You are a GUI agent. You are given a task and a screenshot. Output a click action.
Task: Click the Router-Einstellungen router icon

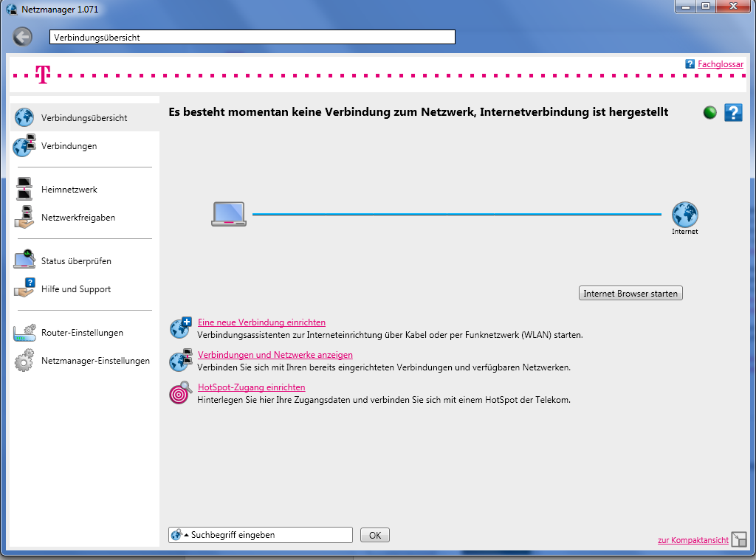pos(24,333)
